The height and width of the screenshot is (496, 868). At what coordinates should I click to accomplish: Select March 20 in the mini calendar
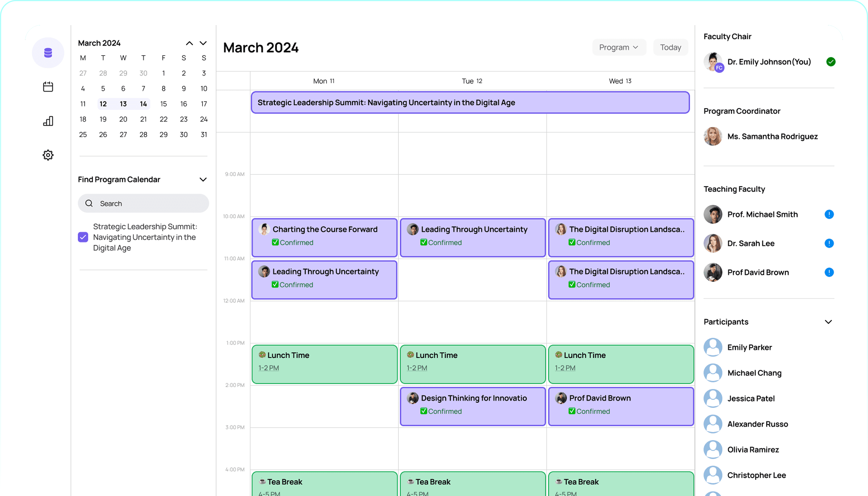(x=123, y=119)
